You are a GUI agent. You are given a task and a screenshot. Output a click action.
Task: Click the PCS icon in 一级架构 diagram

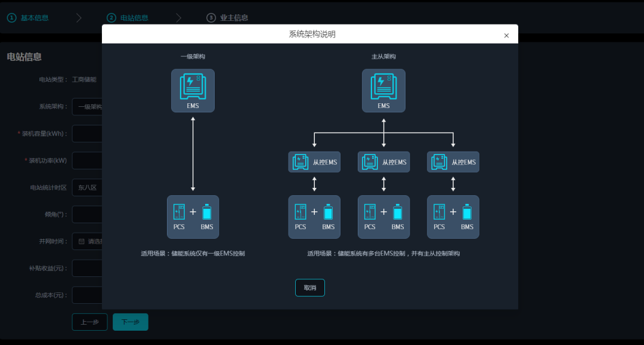point(179,212)
